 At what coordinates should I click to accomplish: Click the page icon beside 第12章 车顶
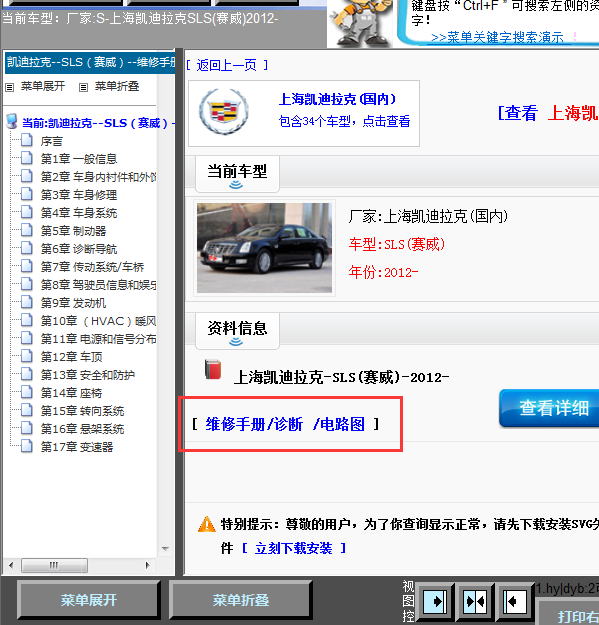(27, 356)
